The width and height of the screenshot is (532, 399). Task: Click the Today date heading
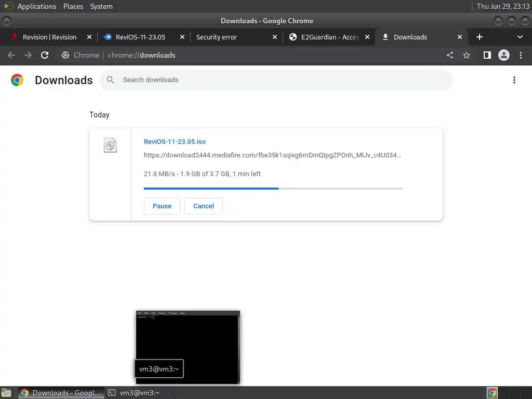[x=99, y=115]
